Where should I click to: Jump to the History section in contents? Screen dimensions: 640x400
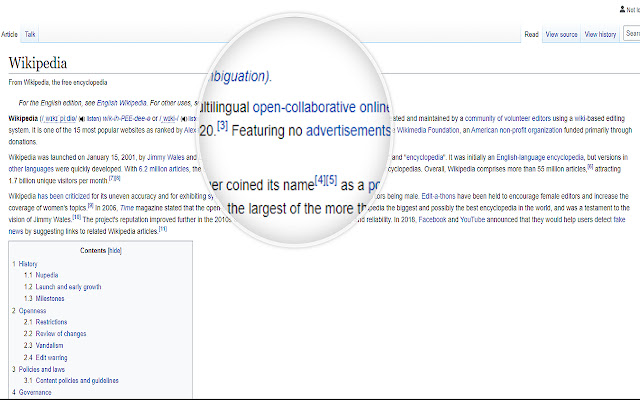[28, 264]
